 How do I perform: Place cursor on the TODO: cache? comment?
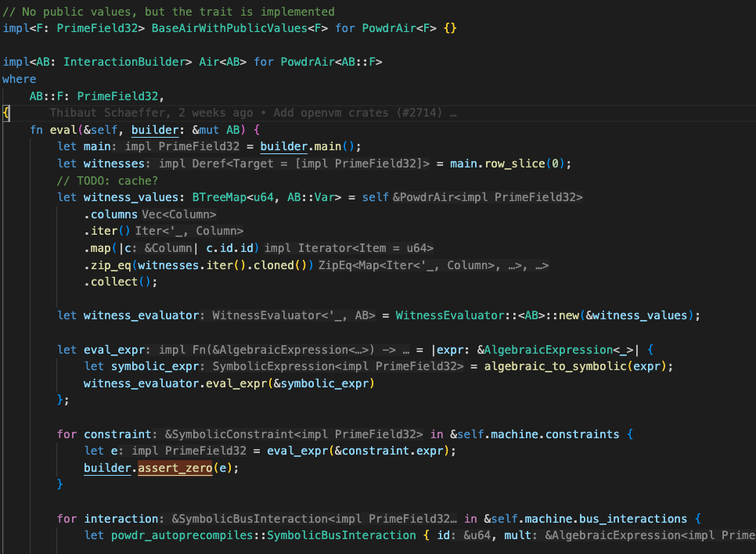point(107,181)
